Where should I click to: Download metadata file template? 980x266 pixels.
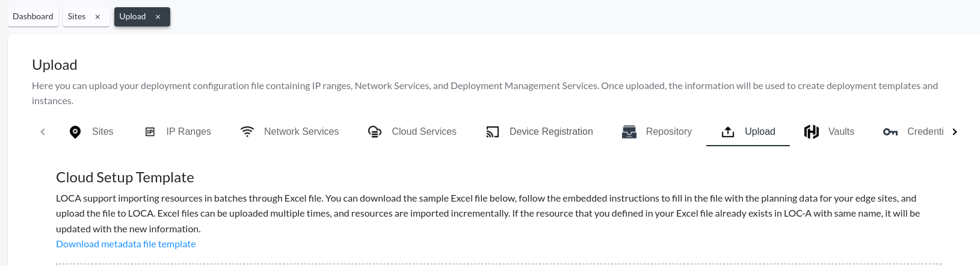pyautogui.click(x=126, y=244)
